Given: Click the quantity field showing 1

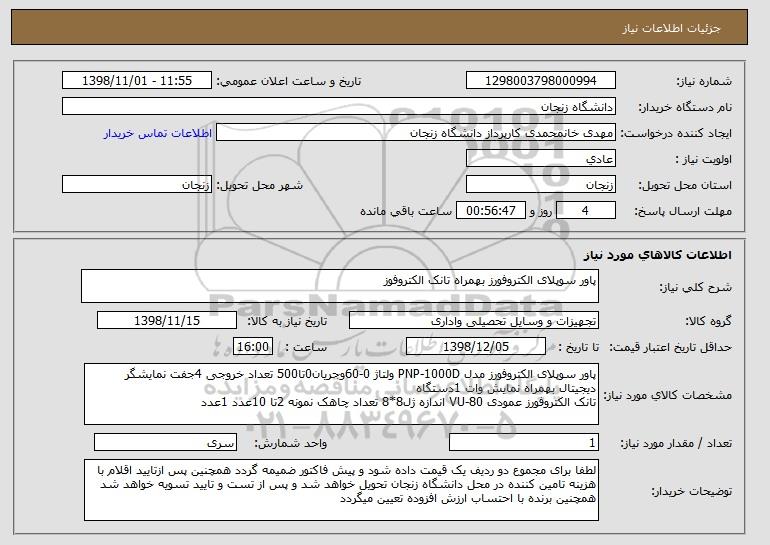Looking at the screenshot, I should pos(524,442).
